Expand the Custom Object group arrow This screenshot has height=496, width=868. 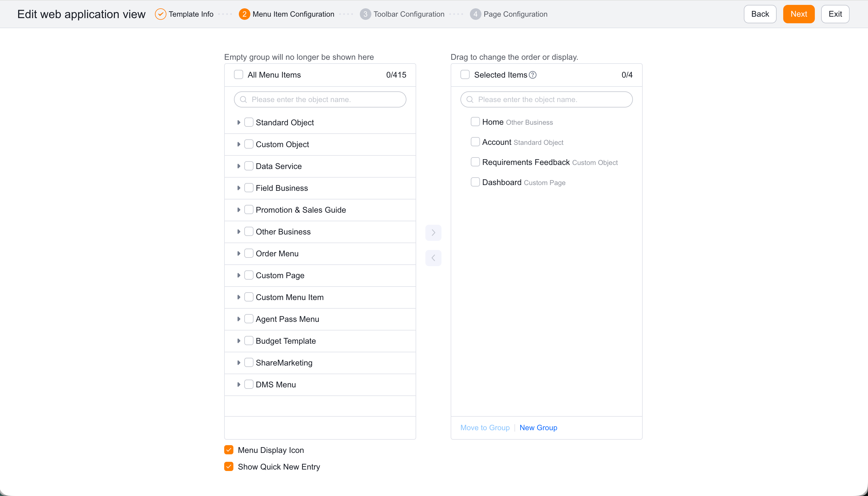[239, 144]
